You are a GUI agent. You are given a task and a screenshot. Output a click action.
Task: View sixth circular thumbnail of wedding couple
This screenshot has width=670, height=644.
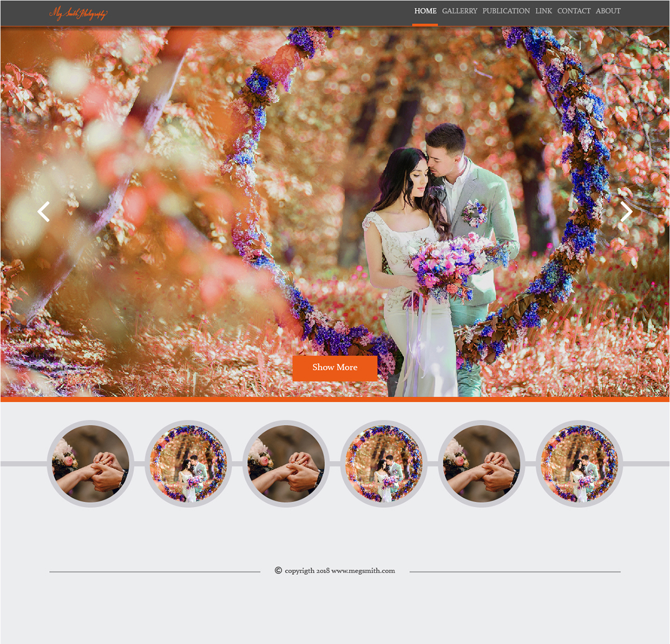(x=579, y=464)
